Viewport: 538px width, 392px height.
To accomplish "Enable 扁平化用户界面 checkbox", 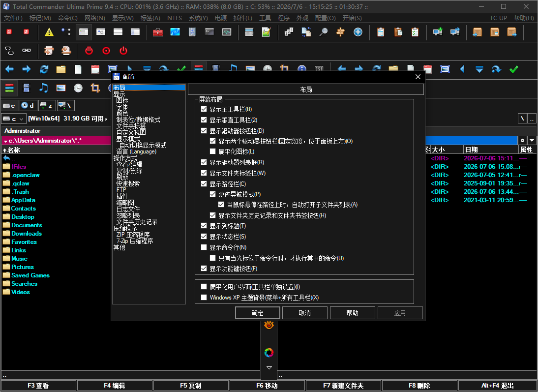I will coord(204,287).
